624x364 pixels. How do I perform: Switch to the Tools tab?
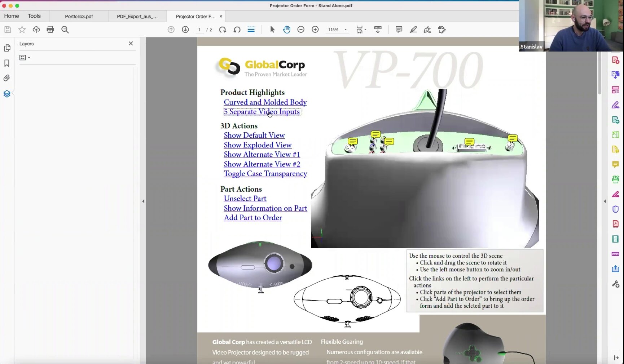point(34,16)
